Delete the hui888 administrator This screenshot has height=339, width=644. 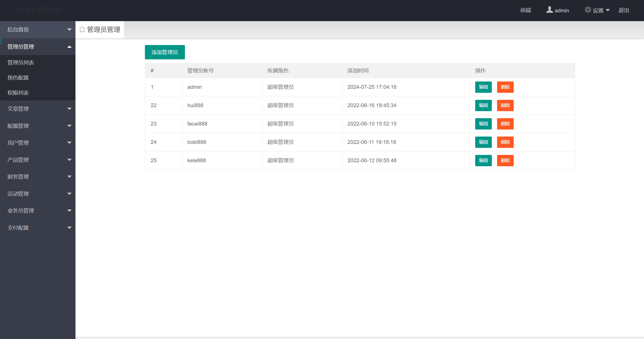(505, 105)
